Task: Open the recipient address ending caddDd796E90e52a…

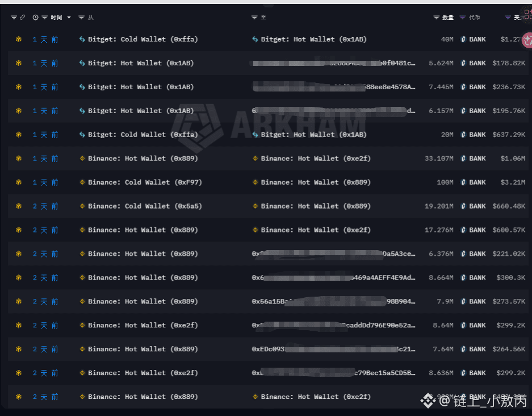Action: coord(333,325)
